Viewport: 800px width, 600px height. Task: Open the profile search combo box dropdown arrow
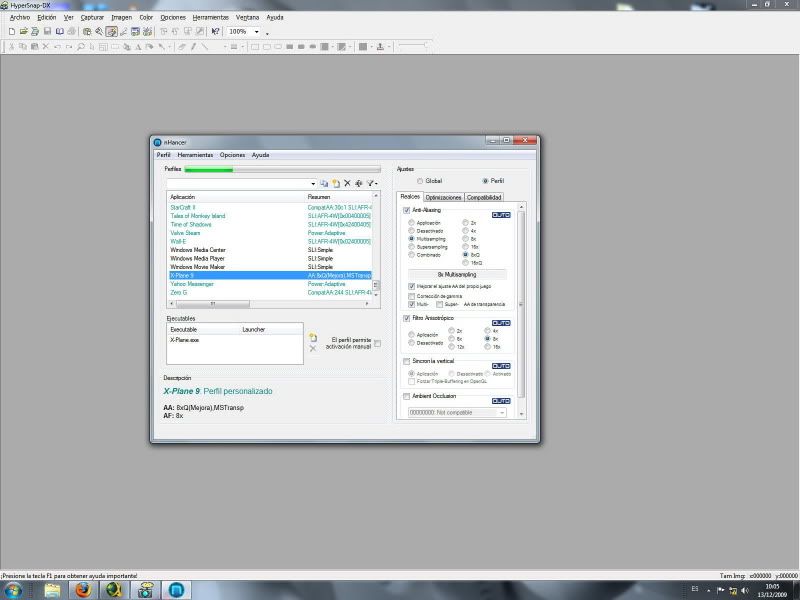pyautogui.click(x=313, y=184)
